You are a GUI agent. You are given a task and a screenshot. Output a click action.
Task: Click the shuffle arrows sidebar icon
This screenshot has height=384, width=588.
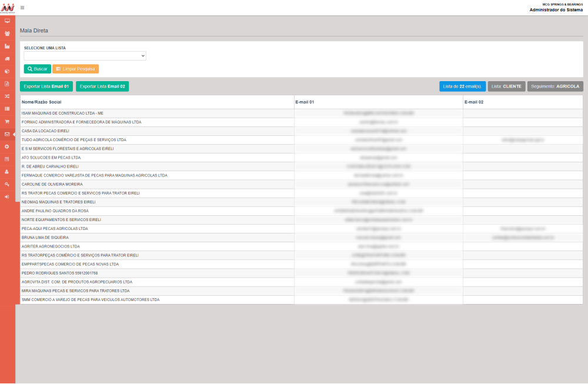pyautogui.click(x=7, y=96)
